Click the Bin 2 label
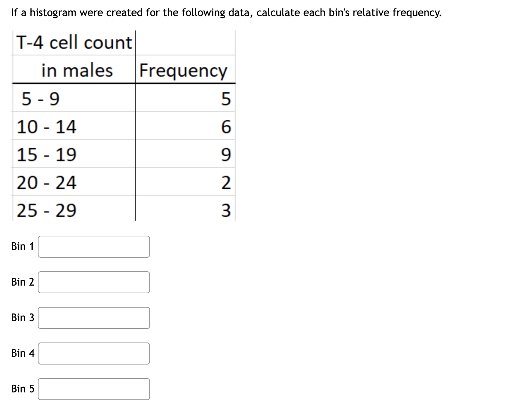Screen dimensions: 532x406 [x=22, y=282]
